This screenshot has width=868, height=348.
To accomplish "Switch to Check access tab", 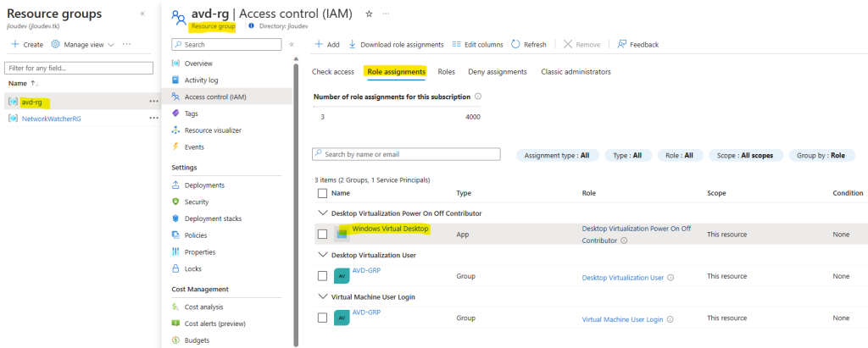I will pyautogui.click(x=332, y=72).
